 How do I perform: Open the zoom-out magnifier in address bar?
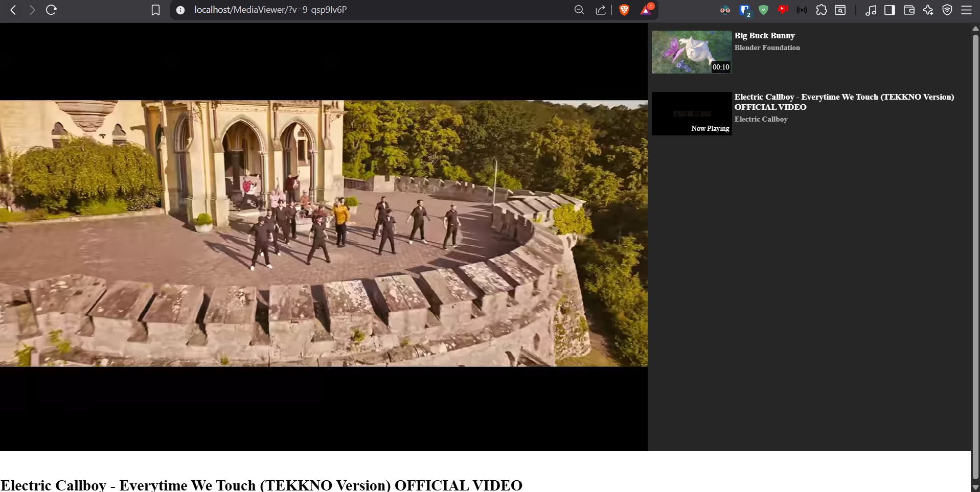click(x=579, y=10)
